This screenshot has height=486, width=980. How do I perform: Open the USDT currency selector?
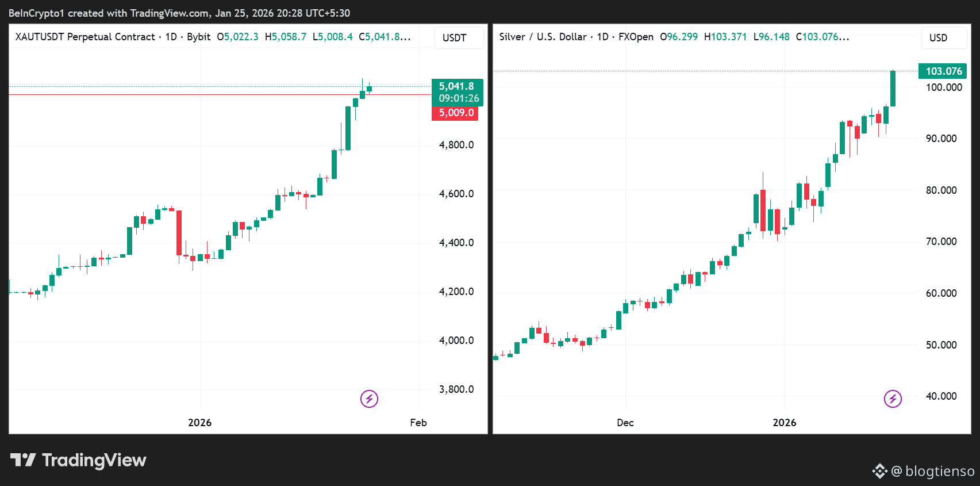click(454, 38)
